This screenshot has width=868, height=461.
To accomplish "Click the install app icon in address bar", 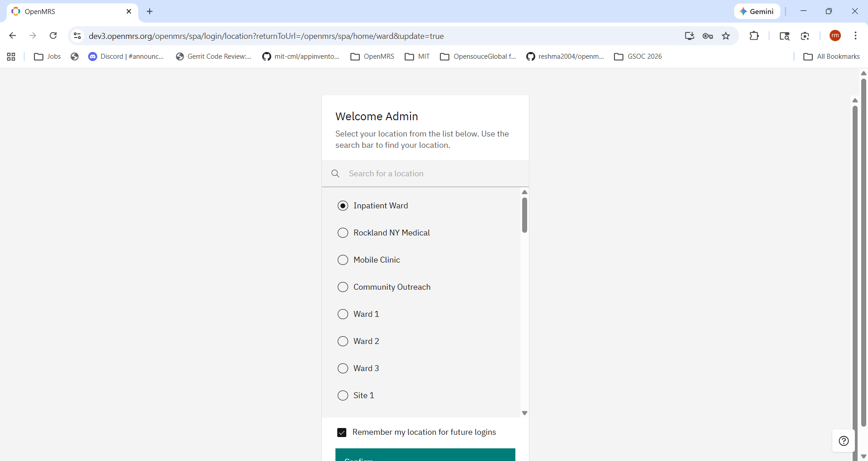I will 689,36.
